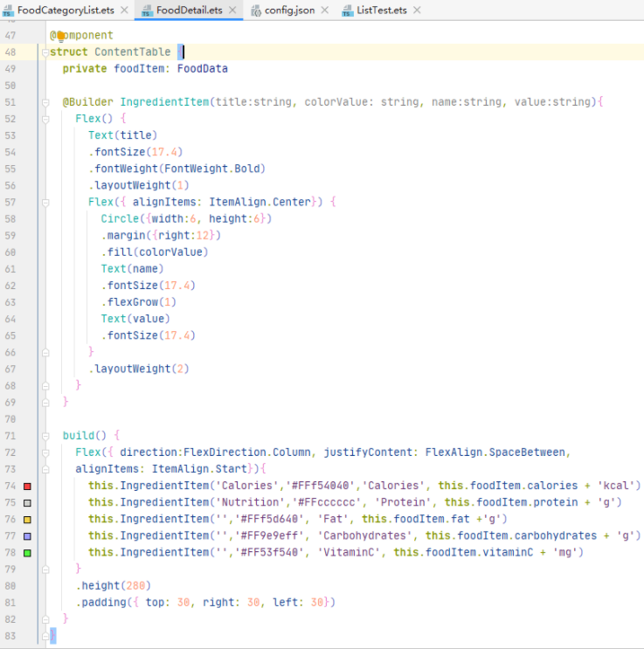Close the FoodCategoryList.ets tab
Screen dimensions: 644x649
click(124, 10)
